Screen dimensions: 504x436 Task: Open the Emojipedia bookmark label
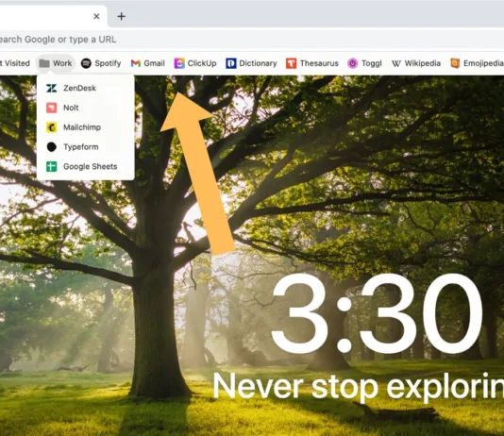tap(483, 63)
